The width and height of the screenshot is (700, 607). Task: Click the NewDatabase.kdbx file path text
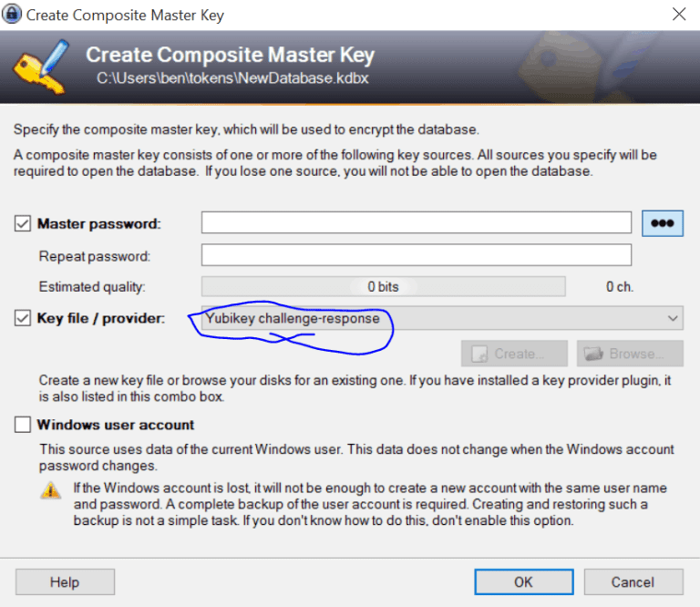pyautogui.click(x=232, y=78)
